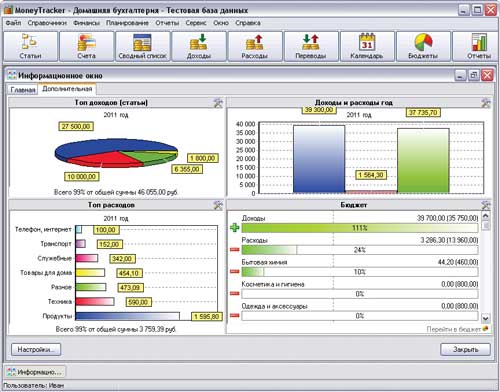Click settings tools icon of Топ расходов panel

click(218, 205)
